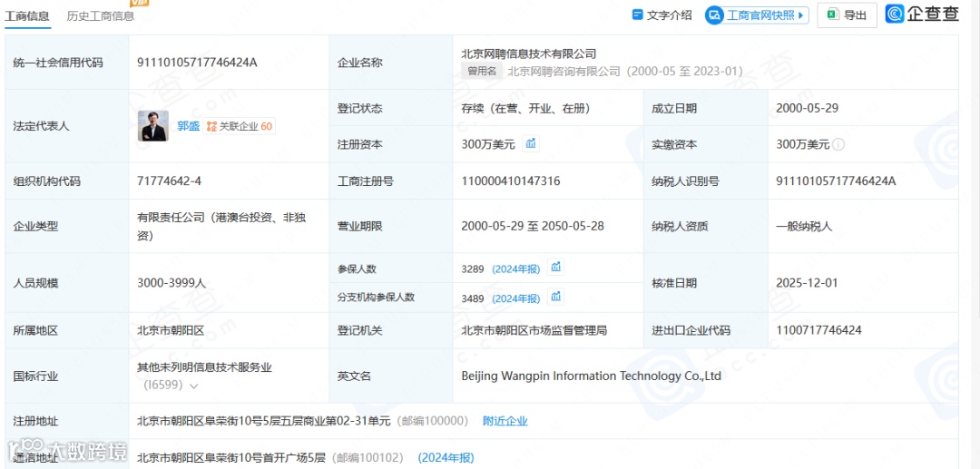The width and height of the screenshot is (980, 469).
Task: Select approval date 2025-12-01
Action: (807, 282)
